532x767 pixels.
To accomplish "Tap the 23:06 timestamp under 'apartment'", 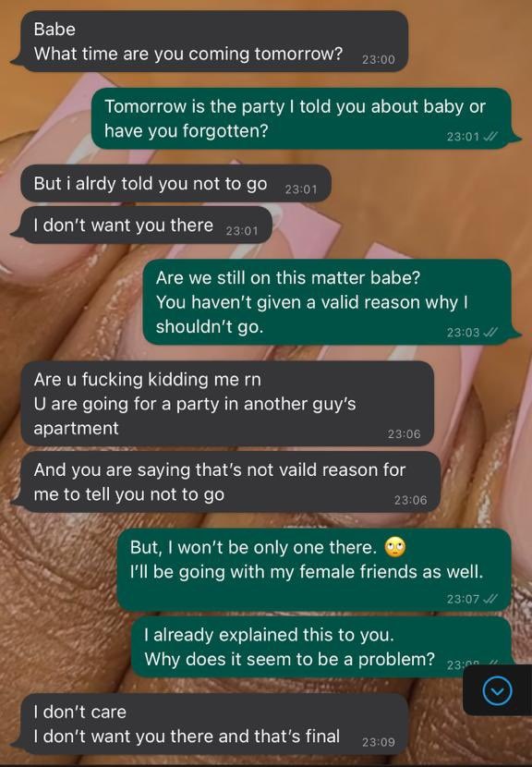I will click(x=404, y=434).
